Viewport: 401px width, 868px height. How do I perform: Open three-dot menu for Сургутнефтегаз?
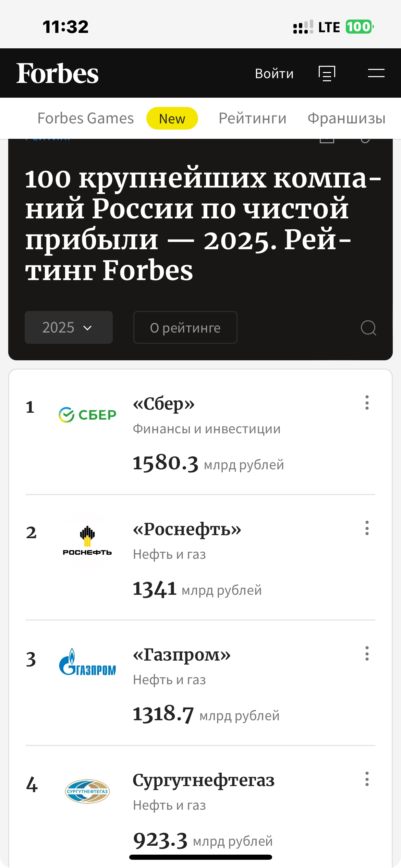tap(367, 779)
